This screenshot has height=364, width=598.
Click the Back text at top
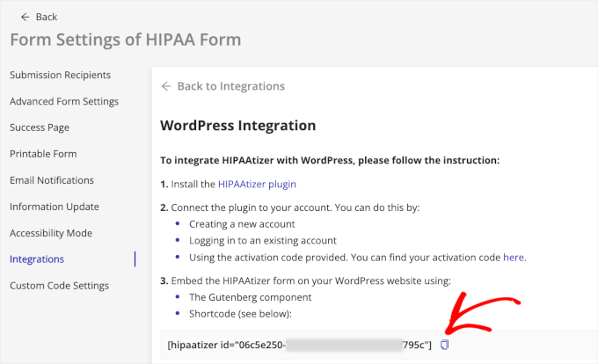click(x=47, y=17)
